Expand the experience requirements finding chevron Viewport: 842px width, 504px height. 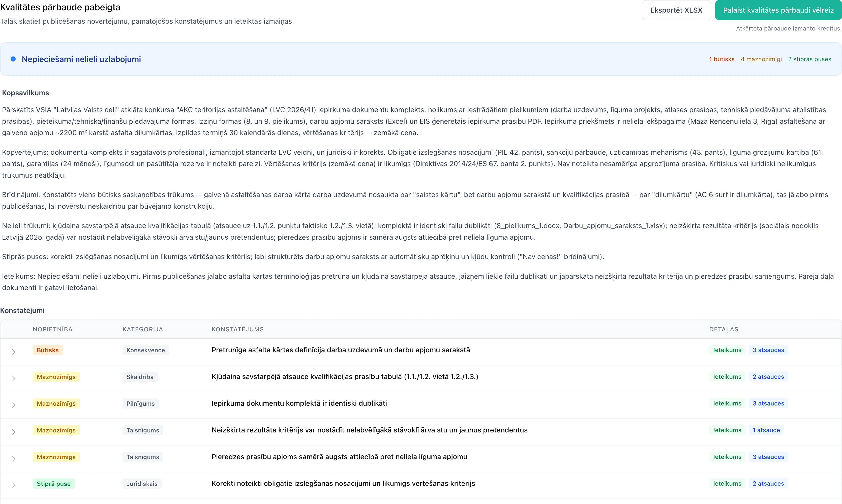[x=14, y=458]
